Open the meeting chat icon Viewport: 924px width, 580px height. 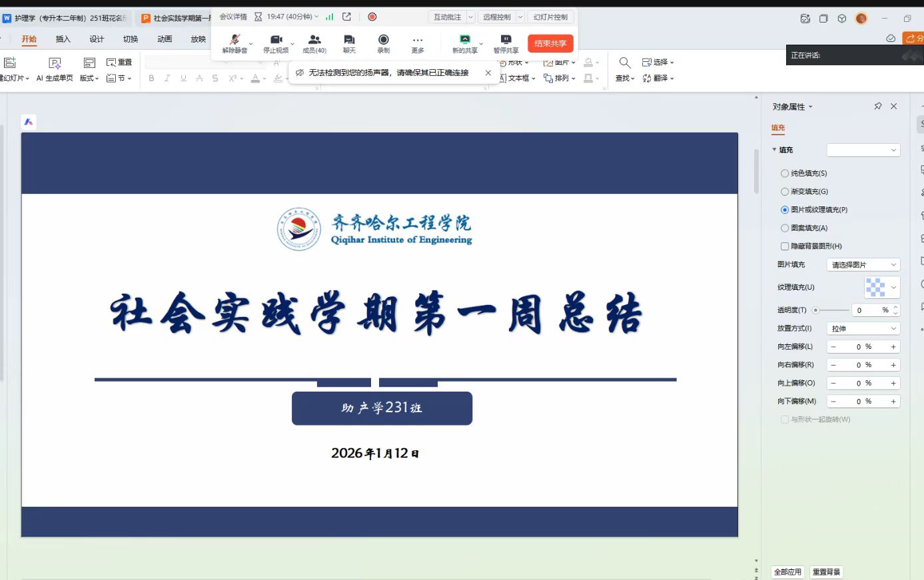[x=349, y=40]
